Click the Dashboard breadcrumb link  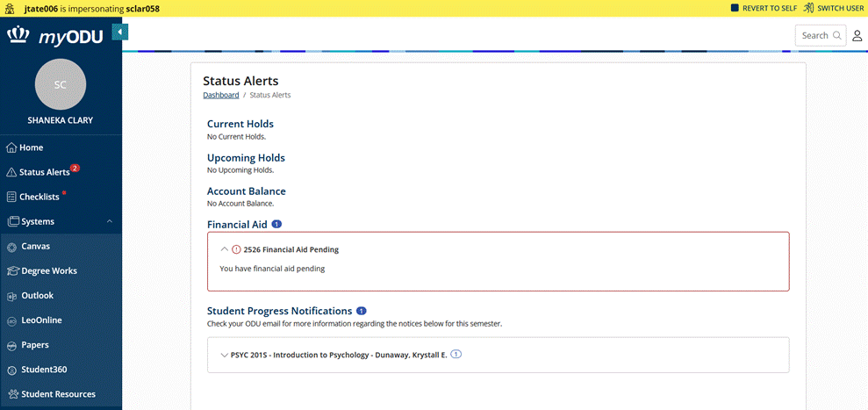coord(220,95)
